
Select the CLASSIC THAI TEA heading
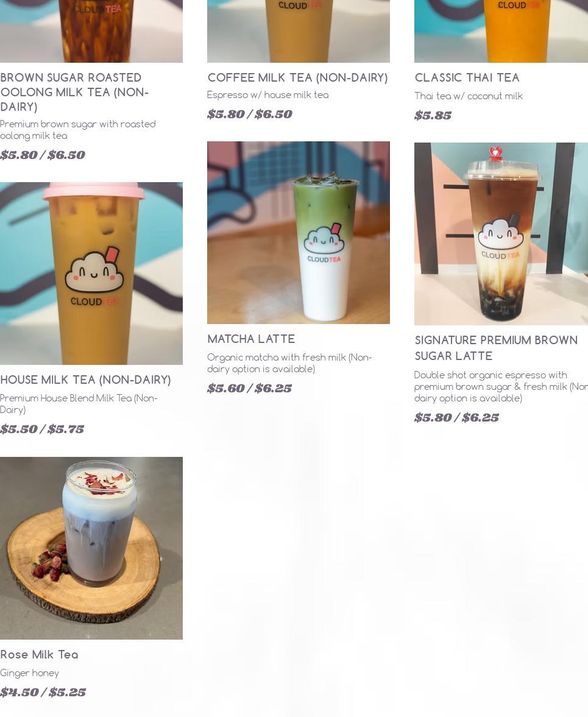coord(467,78)
